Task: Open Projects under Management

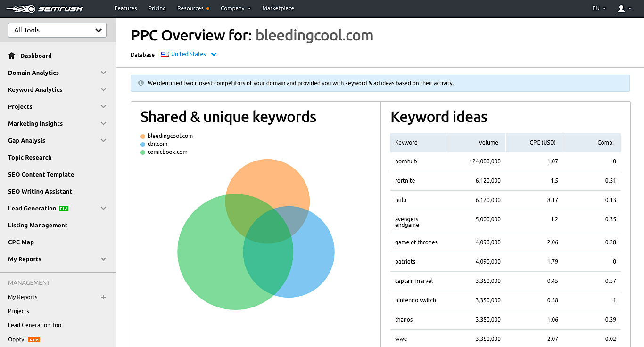Action: point(18,311)
